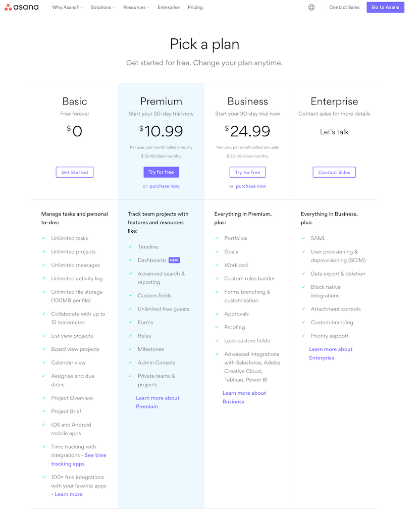Select Enterprise in the navigation bar
The height and width of the screenshot is (516, 420).
click(168, 7)
